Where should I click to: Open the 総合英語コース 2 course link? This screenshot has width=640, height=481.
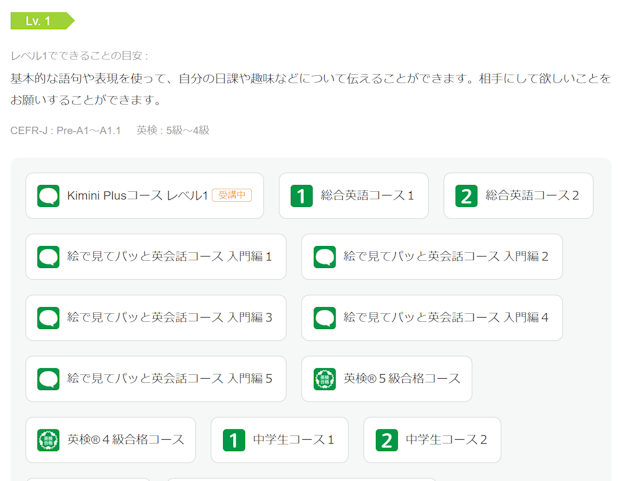[x=518, y=196]
